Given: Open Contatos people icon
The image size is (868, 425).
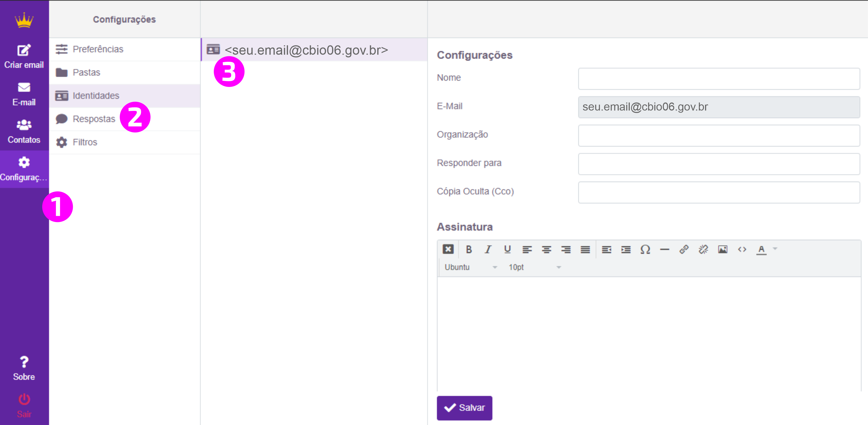Looking at the screenshot, I should 24,125.
